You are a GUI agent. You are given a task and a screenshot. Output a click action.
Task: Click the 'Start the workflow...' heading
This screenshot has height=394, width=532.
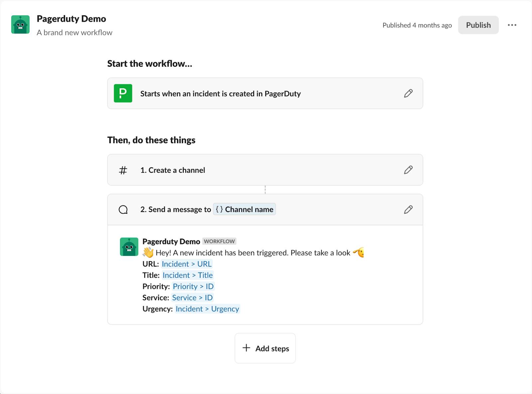pyautogui.click(x=150, y=64)
